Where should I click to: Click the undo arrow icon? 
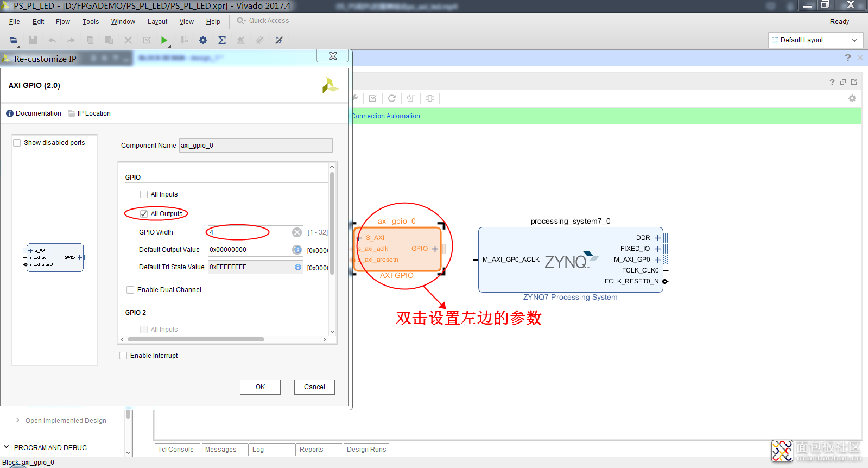52,40
